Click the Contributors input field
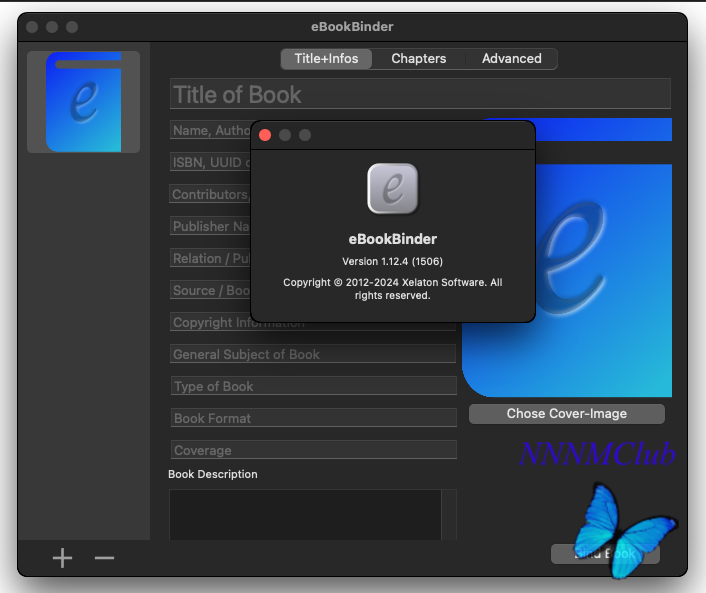Viewport: 706px width, 593px height. point(210,194)
